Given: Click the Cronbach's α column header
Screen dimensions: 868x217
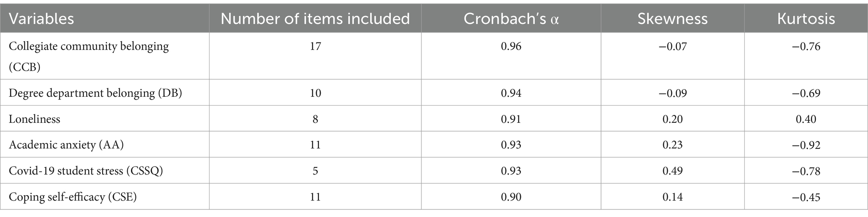Looking at the screenshot, I should (511, 19).
